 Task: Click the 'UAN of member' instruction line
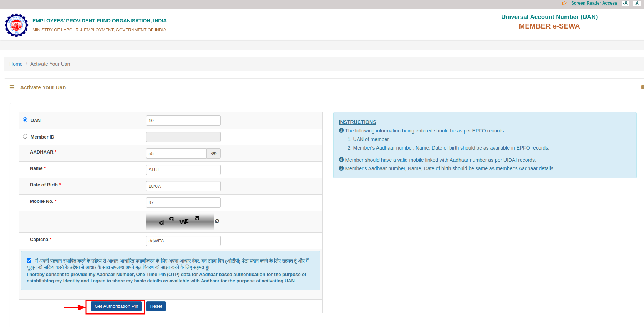(x=368, y=139)
